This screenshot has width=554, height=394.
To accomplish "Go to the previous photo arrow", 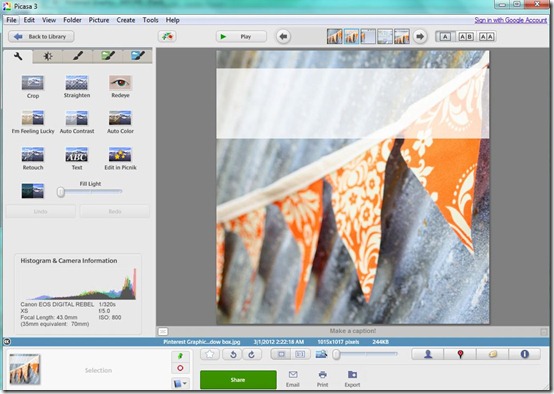I will point(283,36).
